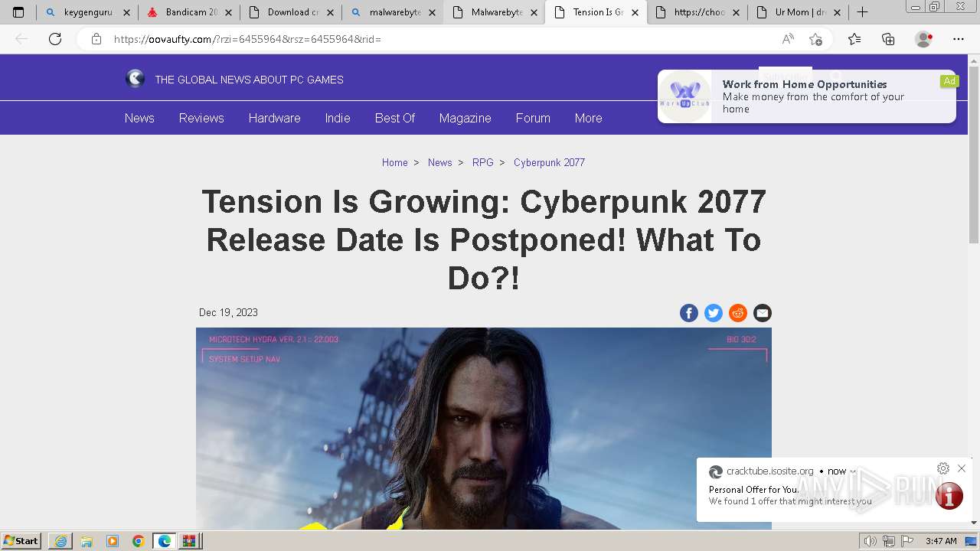The height and width of the screenshot is (551, 980).
Task: Open File Explorer from taskbar
Action: pos(87,541)
